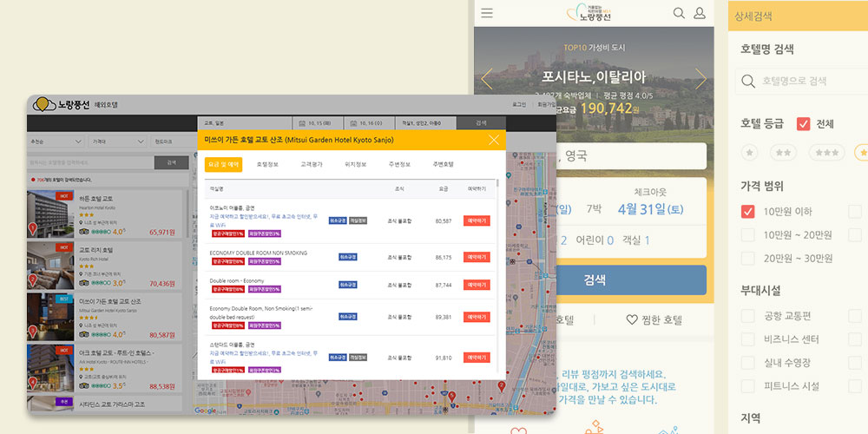Switch to the 호텔정보 tab
The width and height of the screenshot is (868, 434).
(266, 164)
